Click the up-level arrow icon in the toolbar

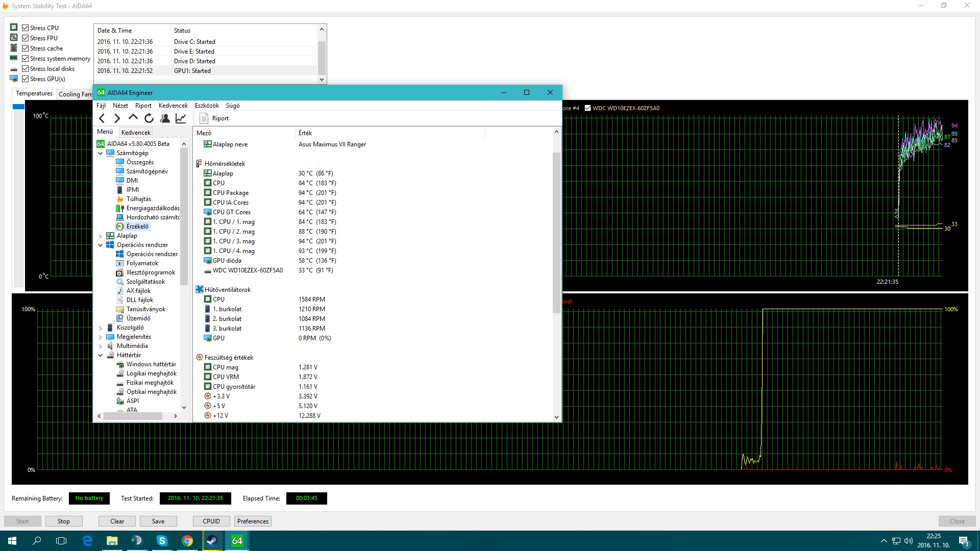click(133, 118)
